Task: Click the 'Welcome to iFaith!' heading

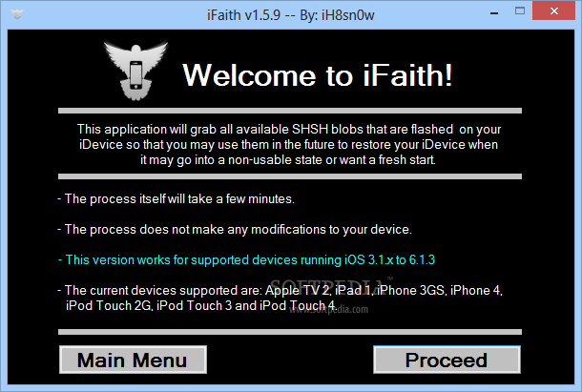Action: 318,75
